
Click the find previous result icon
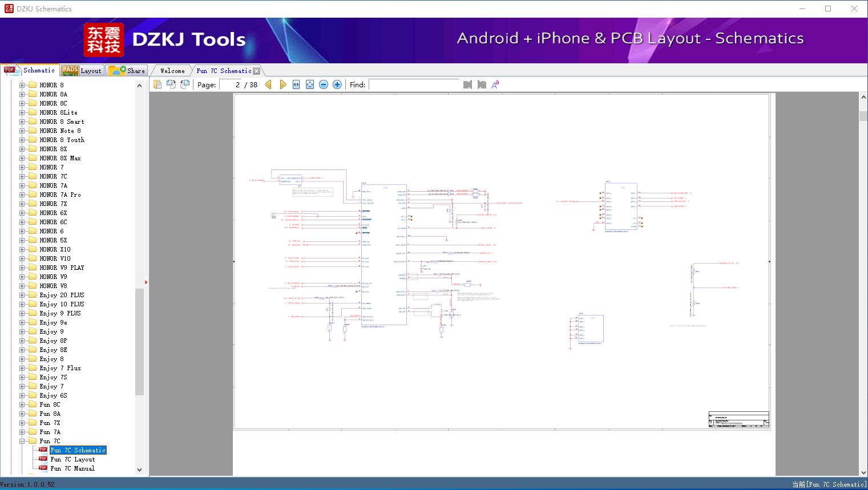tap(467, 84)
